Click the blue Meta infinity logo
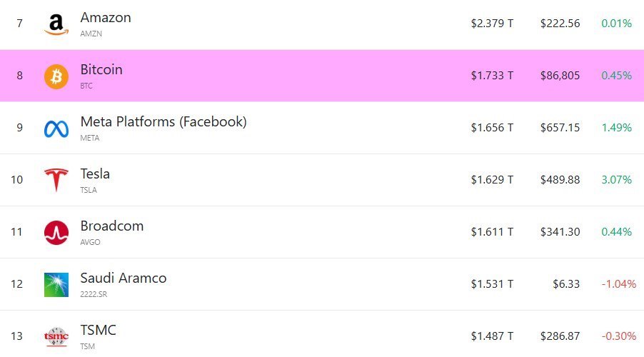 (x=56, y=129)
